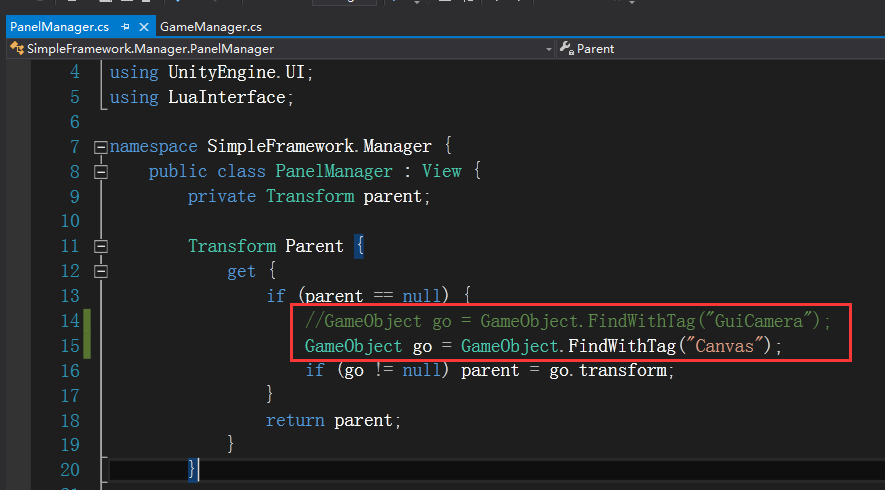Collapse the namespace SimpleFramework.Manager block
This screenshot has height=490, width=885.
click(x=101, y=147)
